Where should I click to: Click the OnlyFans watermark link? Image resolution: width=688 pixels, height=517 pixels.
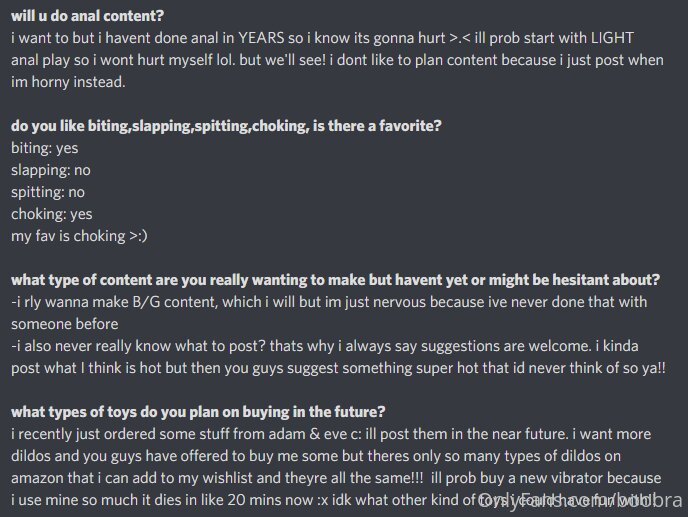580,501
